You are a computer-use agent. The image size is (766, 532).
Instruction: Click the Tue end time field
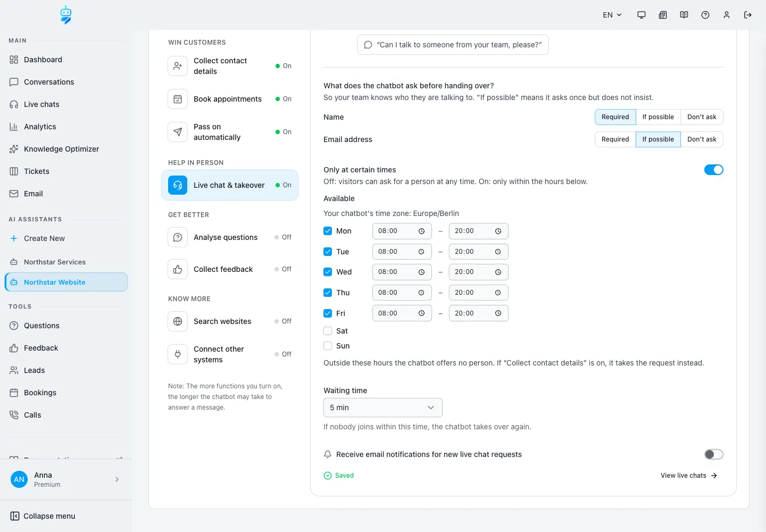click(x=479, y=252)
